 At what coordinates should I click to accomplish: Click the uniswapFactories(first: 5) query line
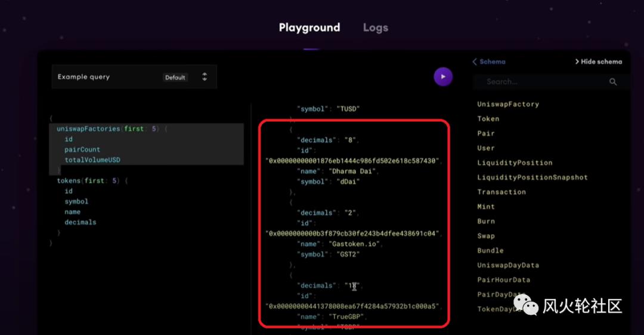pyautogui.click(x=112, y=129)
